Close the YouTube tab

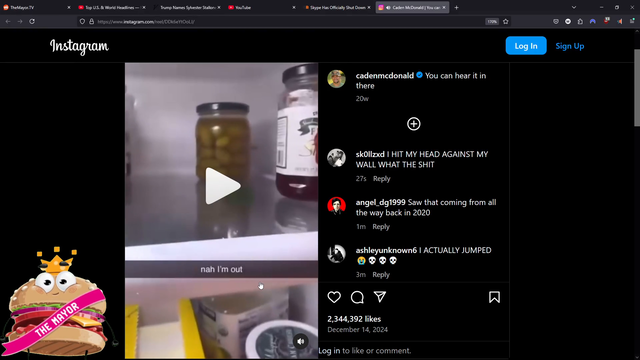pyautogui.click(x=294, y=7)
